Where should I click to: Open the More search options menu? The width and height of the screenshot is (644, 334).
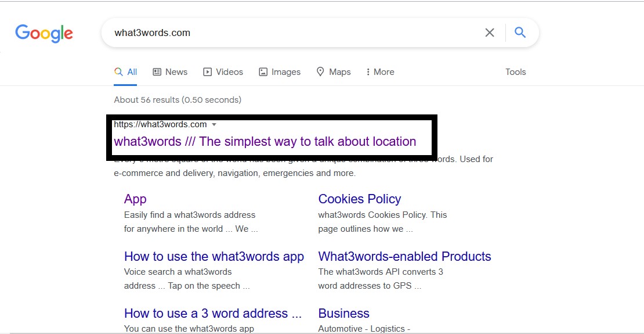coord(380,72)
